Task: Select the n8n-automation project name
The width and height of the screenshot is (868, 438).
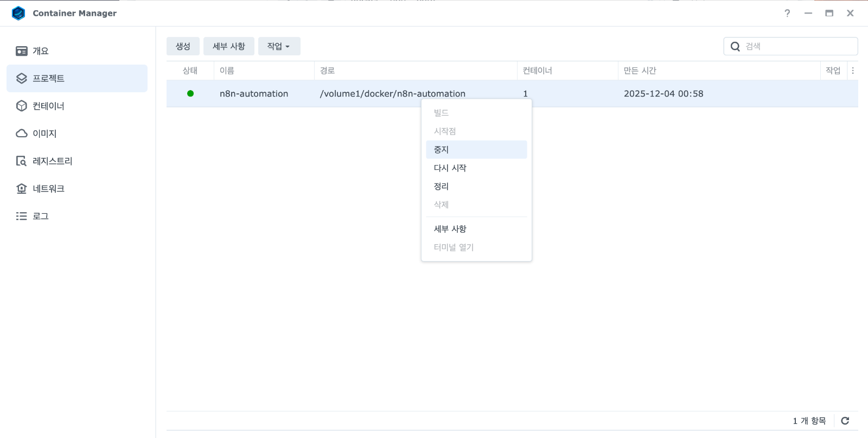Action: click(x=254, y=94)
